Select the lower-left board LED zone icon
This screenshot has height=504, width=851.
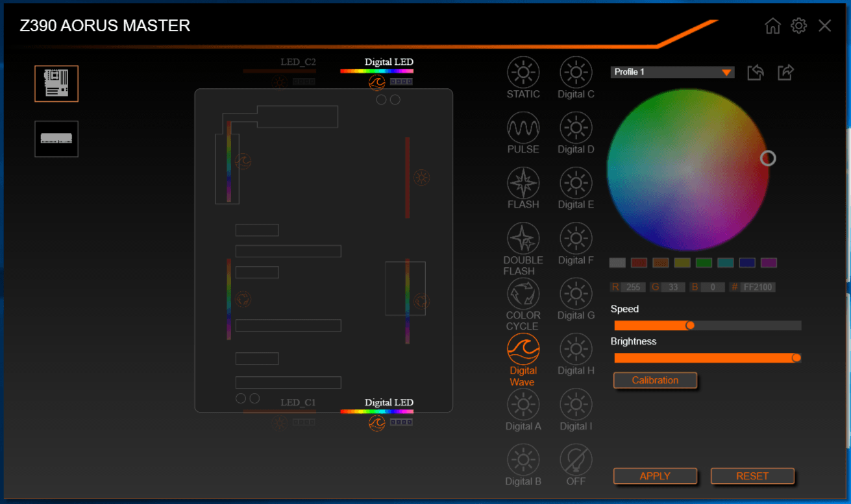pos(243,300)
